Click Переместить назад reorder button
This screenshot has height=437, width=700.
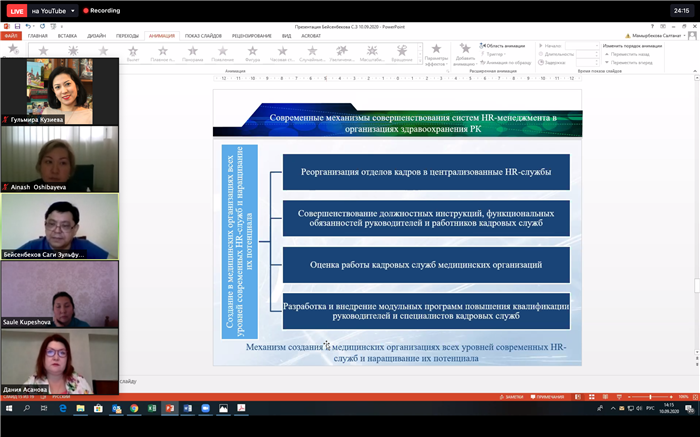point(633,54)
